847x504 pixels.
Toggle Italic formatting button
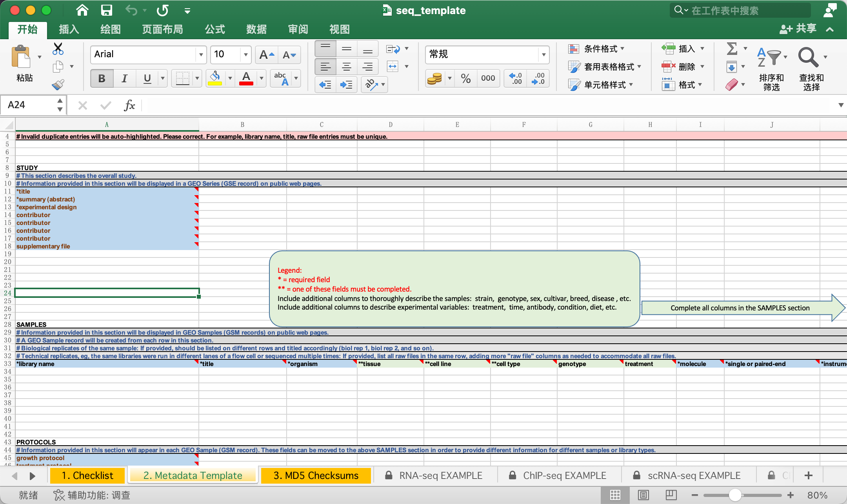(x=124, y=78)
